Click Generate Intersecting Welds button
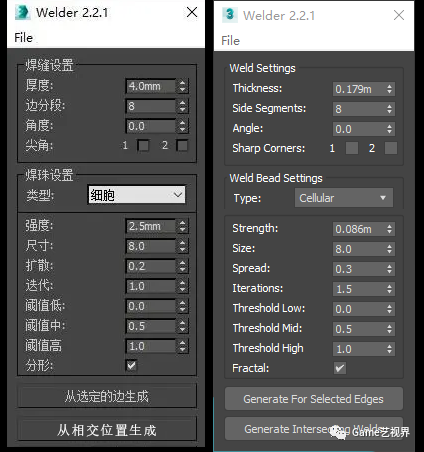The image size is (424, 452). pyautogui.click(x=314, y=429)
